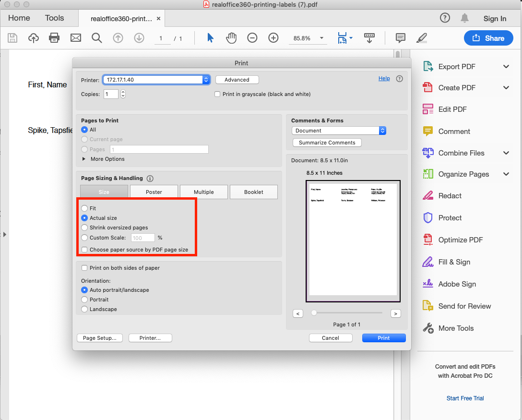Select Shrink oversized pages option

point(84,228)
